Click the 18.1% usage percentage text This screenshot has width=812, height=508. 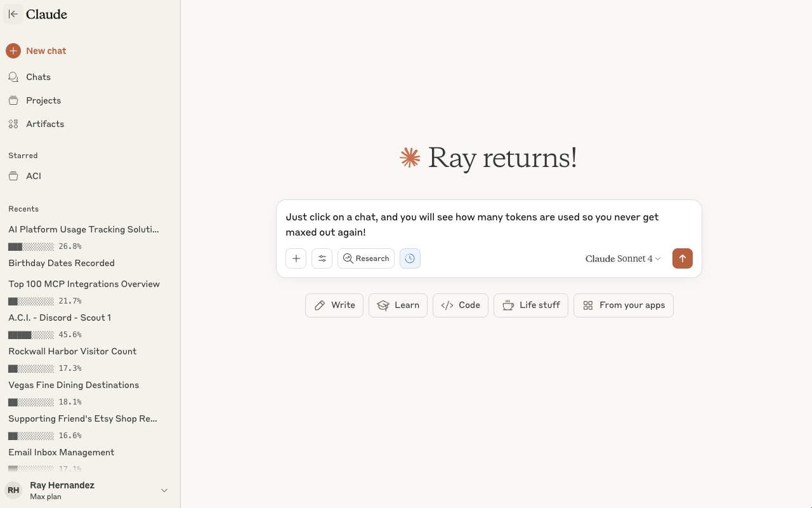coord(70,402)
